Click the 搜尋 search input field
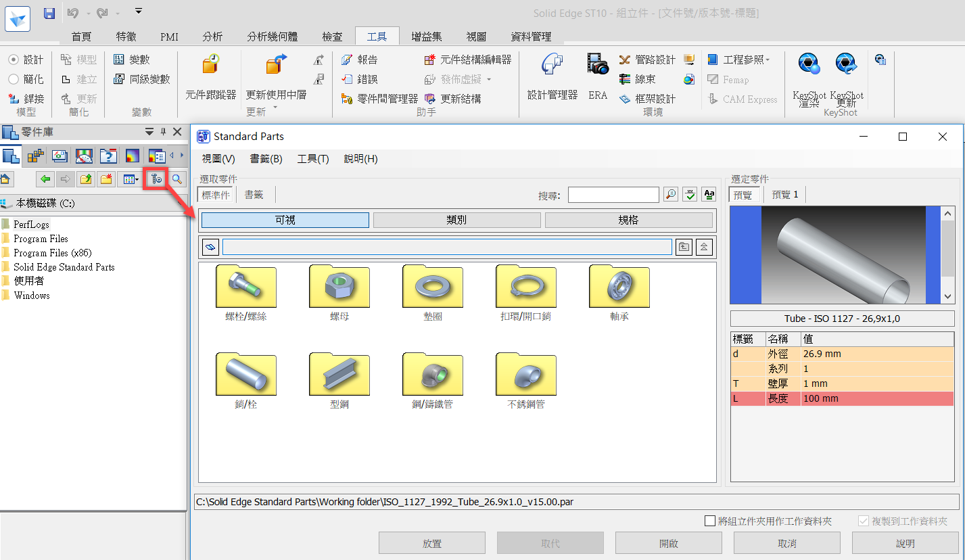Viewport: 965px width, 560px height. [613, 195]
